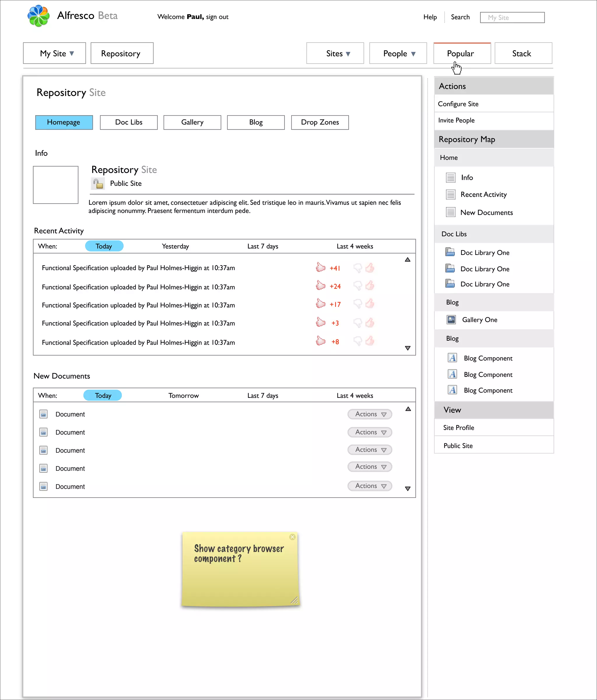This screenshot has width=597, height=700.
Task: Select the Today filter in Recent Activity
Action: [104, 246]
